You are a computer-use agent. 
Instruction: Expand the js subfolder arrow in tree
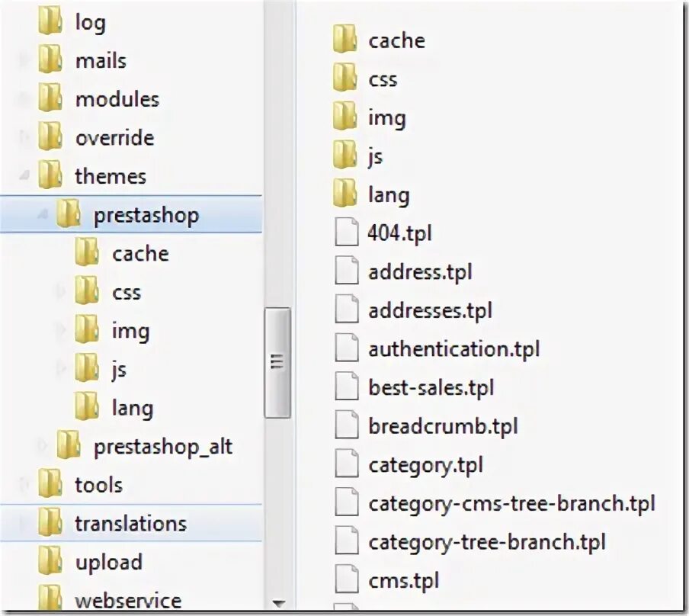click(x=61, y=369)
